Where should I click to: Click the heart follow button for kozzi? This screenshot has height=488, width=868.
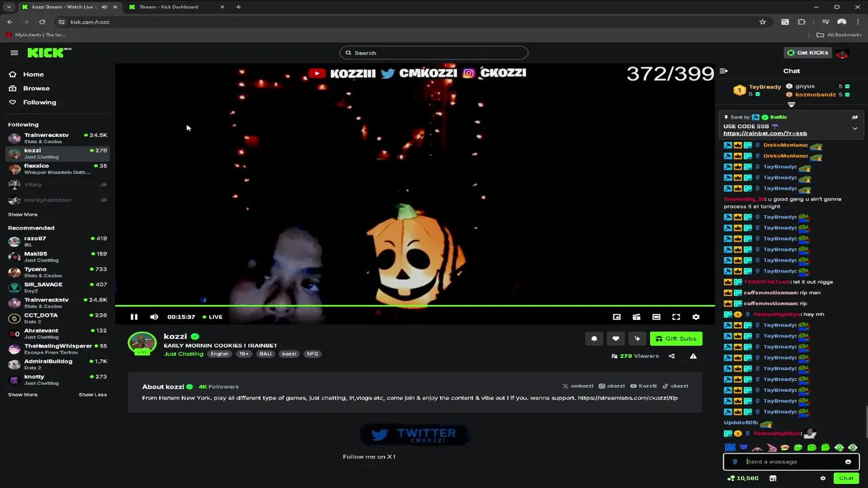click(616, 338)
